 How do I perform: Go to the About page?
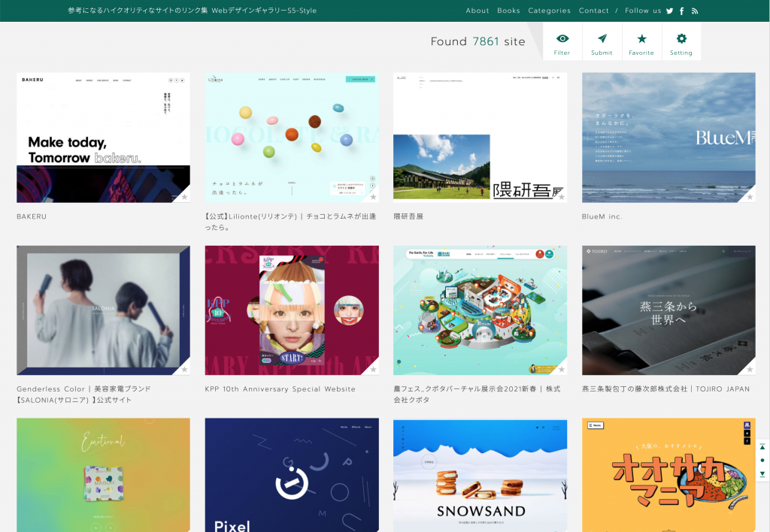pos(477,11)
